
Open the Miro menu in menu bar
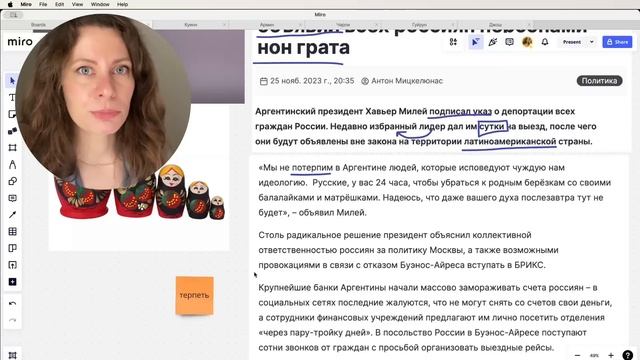pyautogui.click(x=26, y=4)
